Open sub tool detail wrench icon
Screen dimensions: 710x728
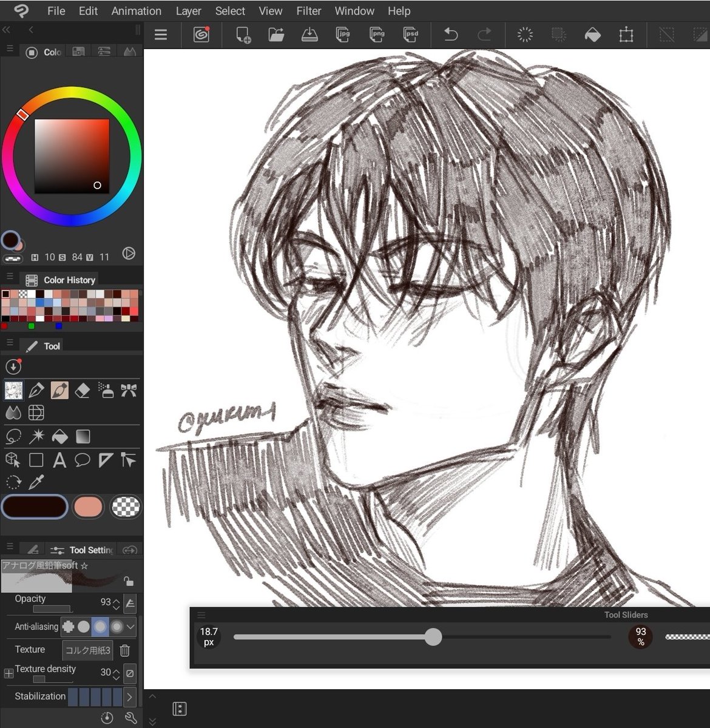(130, 718)
